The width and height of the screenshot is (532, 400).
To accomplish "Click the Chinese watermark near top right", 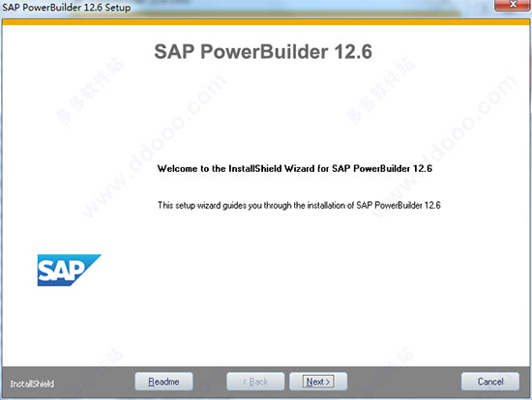I will [x=380, y=91].
